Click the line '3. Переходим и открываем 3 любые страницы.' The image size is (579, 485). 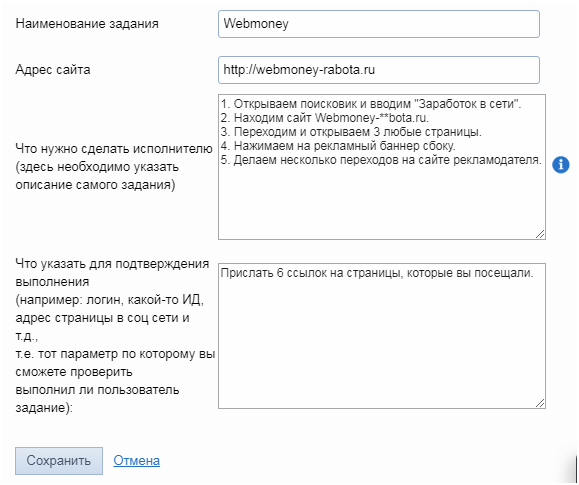[x=351, y=132]
